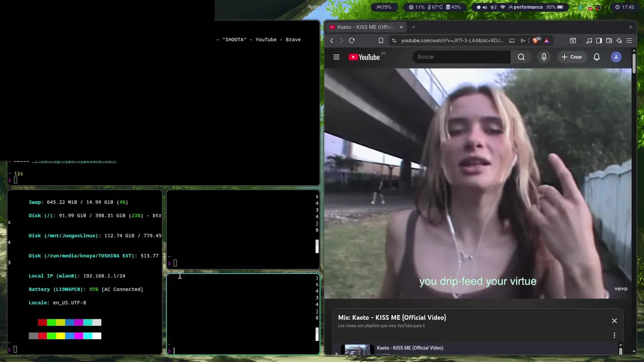Open Brave Shields lion icon

tap(536, 41)
